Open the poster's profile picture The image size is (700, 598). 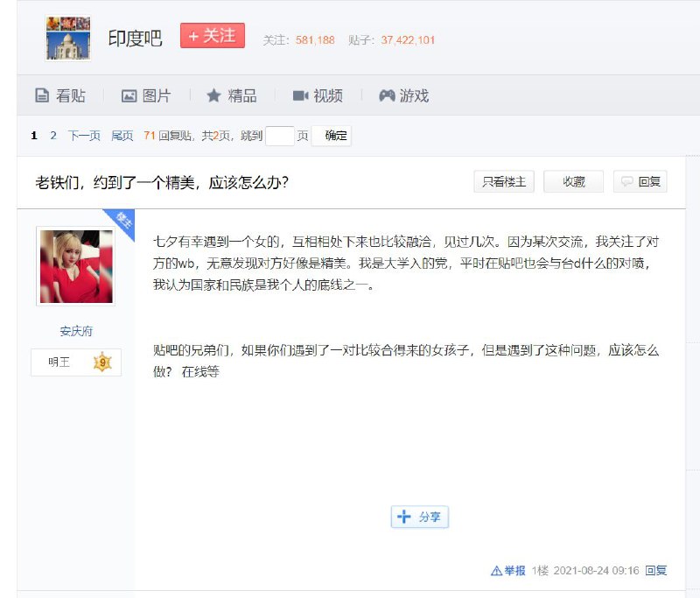pyautogui.click(x=76, y=266)
